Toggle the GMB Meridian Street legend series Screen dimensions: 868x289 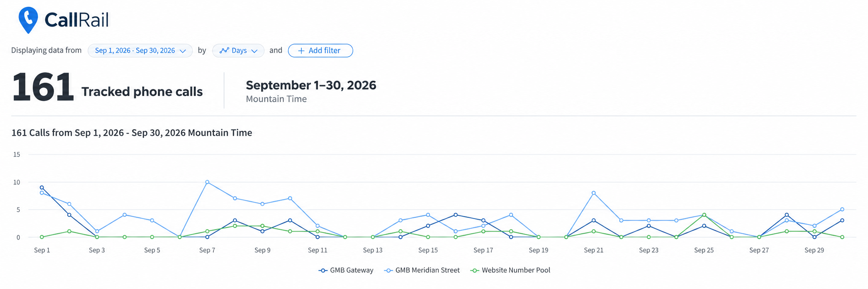coord(422,270)
